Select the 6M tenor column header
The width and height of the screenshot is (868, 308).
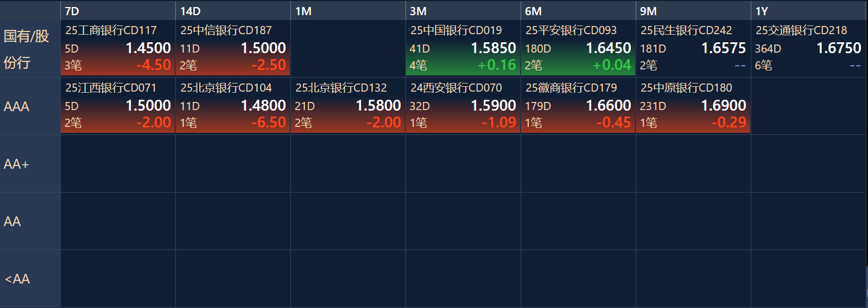coord(578,11)
